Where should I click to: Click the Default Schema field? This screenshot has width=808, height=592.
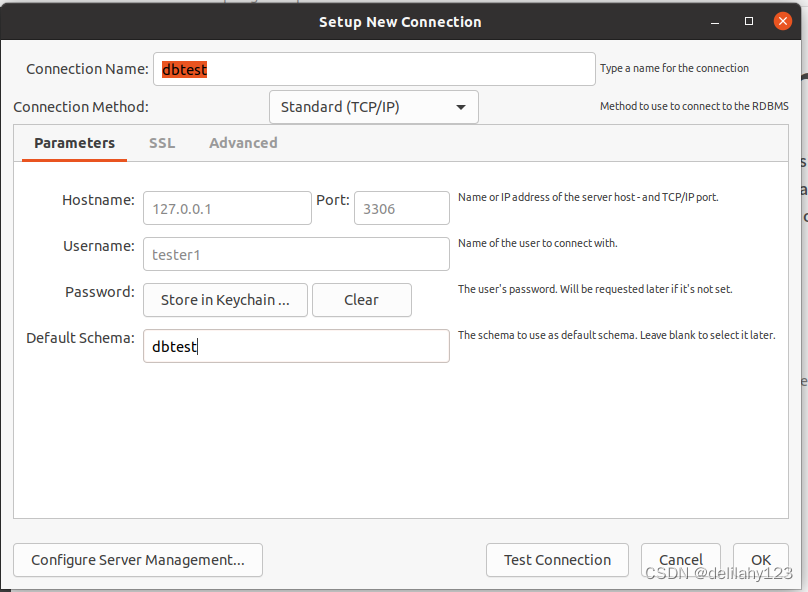click(x=296, y=346)
